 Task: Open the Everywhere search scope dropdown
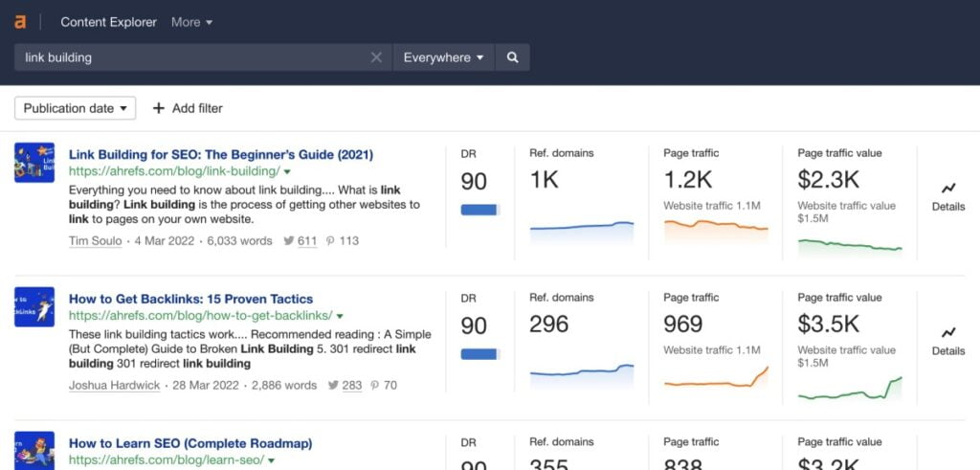(444, 57)
